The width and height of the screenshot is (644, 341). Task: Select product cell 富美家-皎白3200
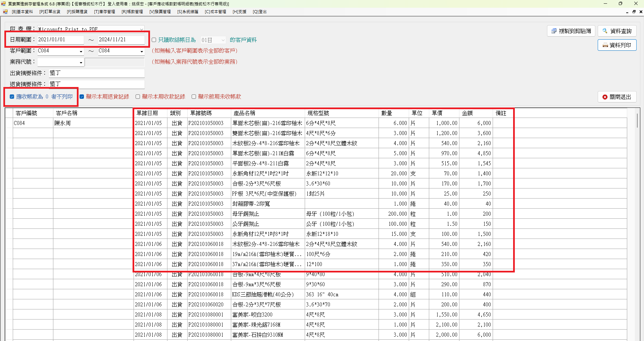pyautogui.click(x=268, y=315)
